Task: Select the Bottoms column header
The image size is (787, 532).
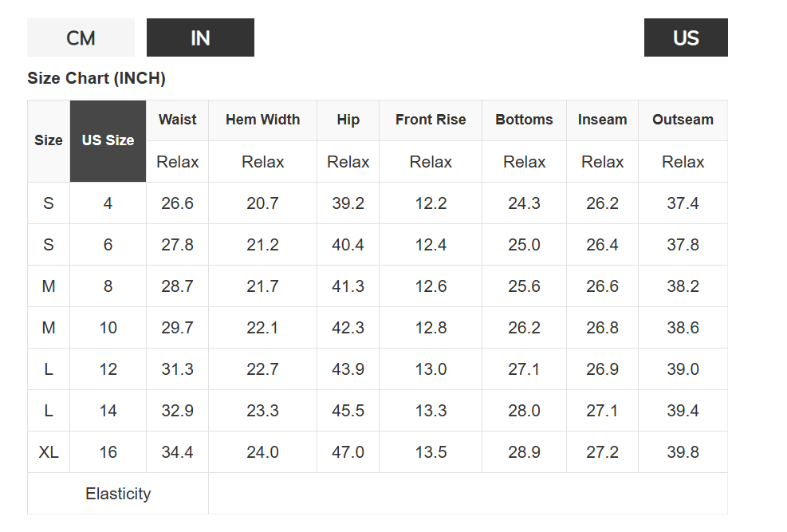Action: click(x=524, y=120)
